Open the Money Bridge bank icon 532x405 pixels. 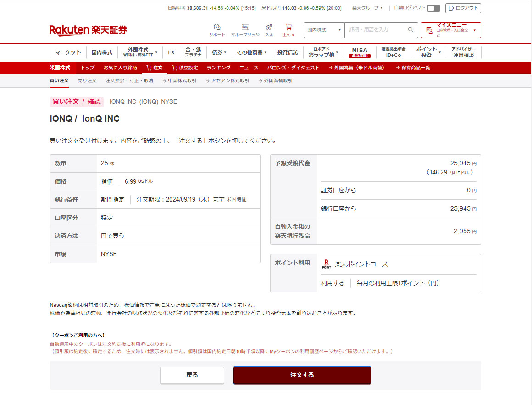245,28
